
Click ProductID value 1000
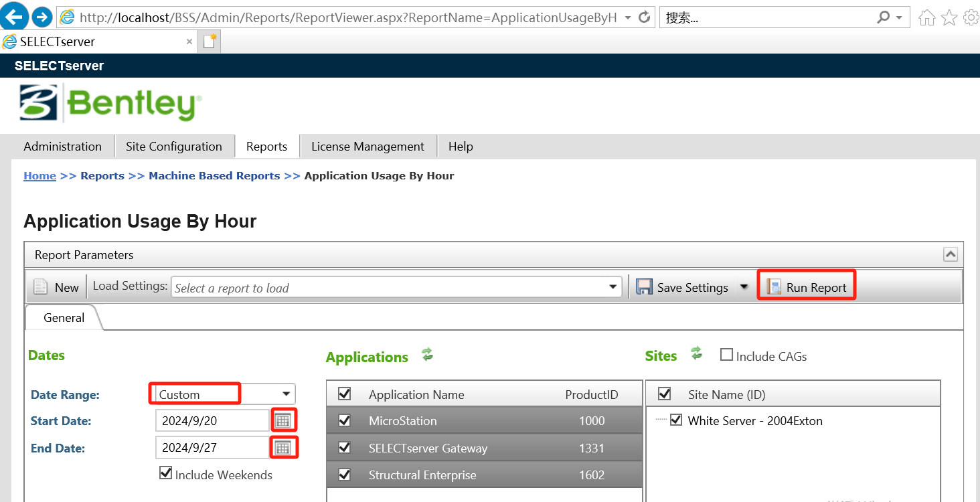[592, 421]
